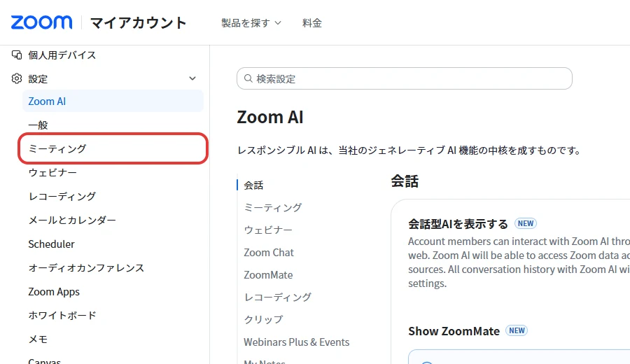Jump to ミーティング section in Zoom AI
This screenshot has width=630, height=364.
coord(273,208)
